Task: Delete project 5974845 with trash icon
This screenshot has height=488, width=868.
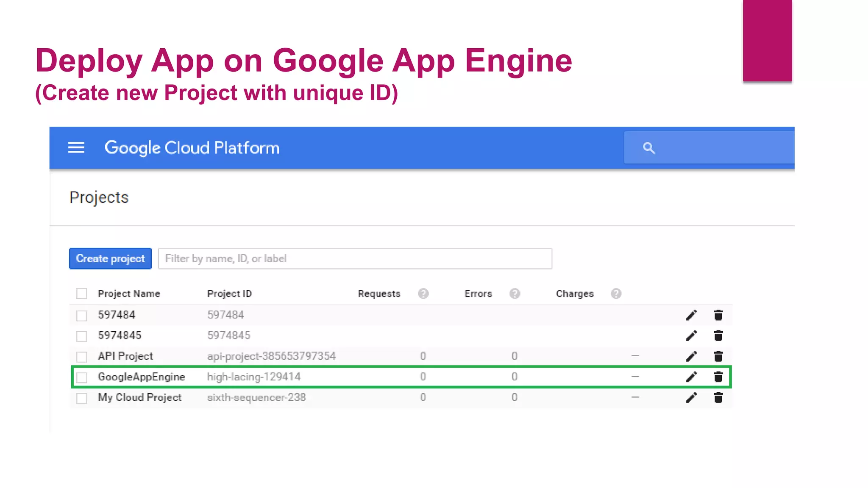Action: click(x=718, y=336)
